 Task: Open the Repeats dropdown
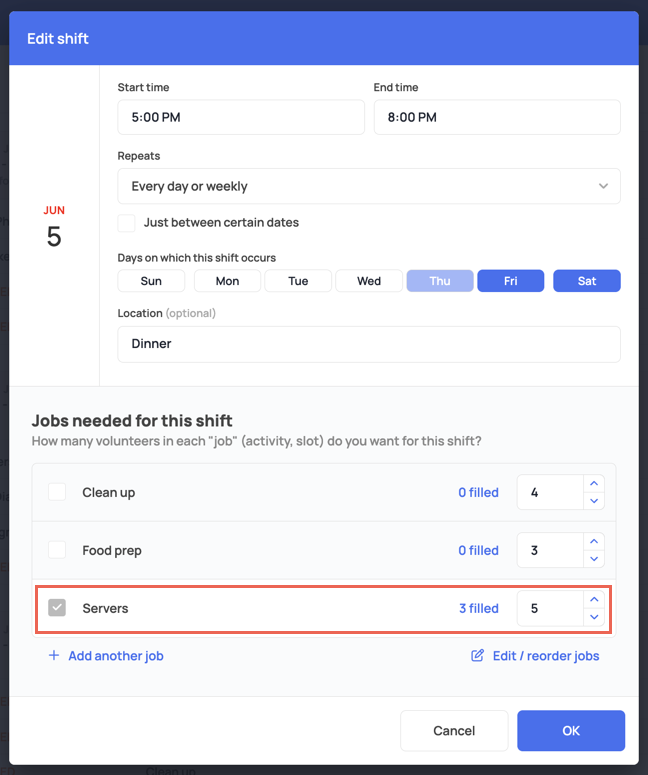tap(369, 186)
